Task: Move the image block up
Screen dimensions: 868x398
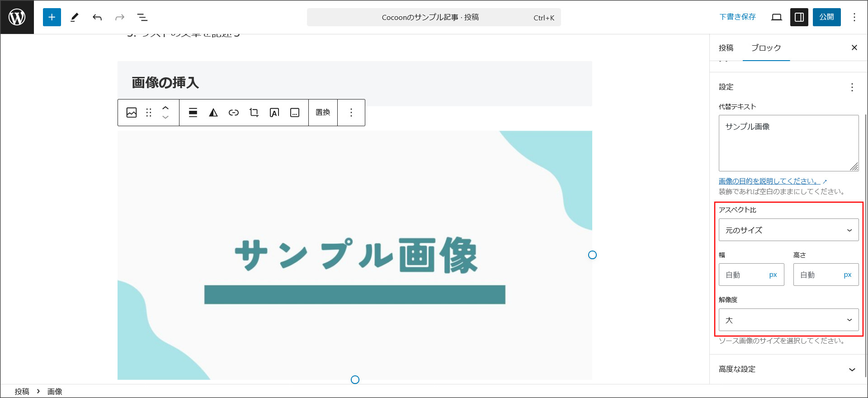Action: (165, 108)
